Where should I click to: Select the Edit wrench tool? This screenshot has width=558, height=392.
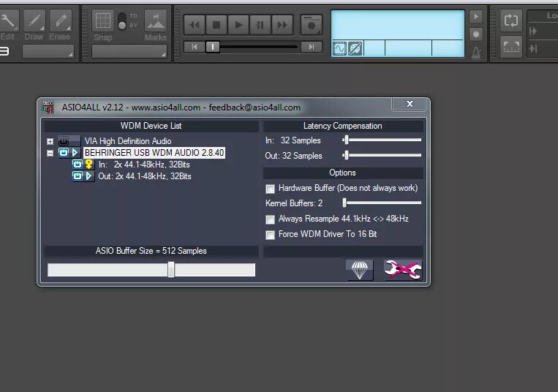pyautogui.click(x=7, y=20)
